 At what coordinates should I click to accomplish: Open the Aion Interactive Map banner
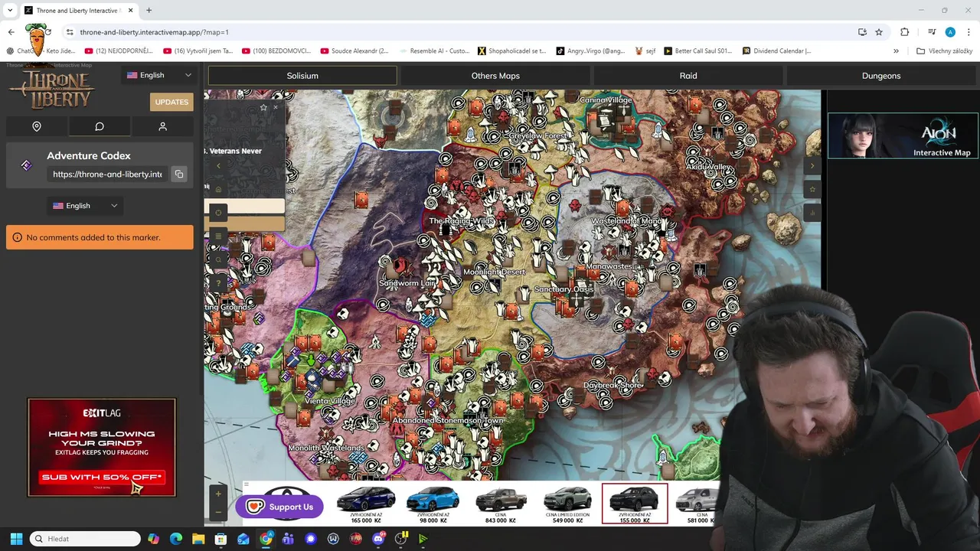click(903, 136)
